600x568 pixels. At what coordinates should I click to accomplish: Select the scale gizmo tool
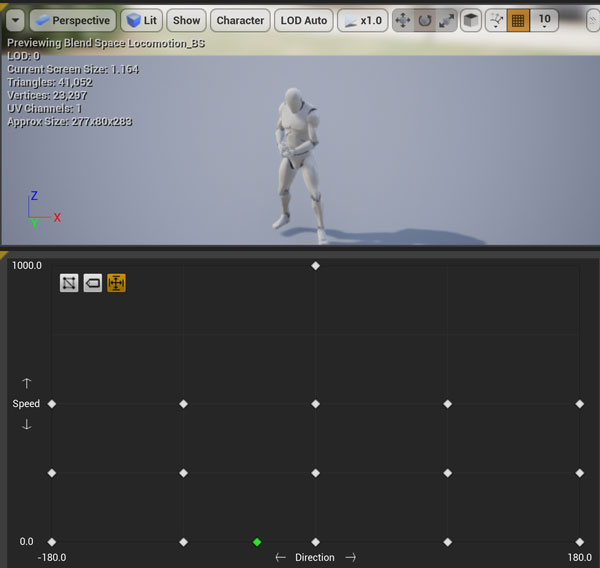(x=445, y=20)
